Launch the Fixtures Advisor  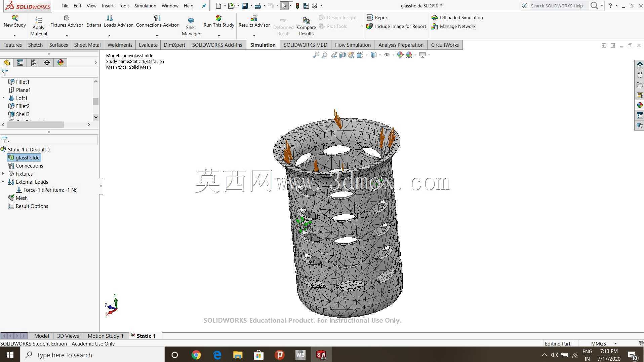coord(67,22)
